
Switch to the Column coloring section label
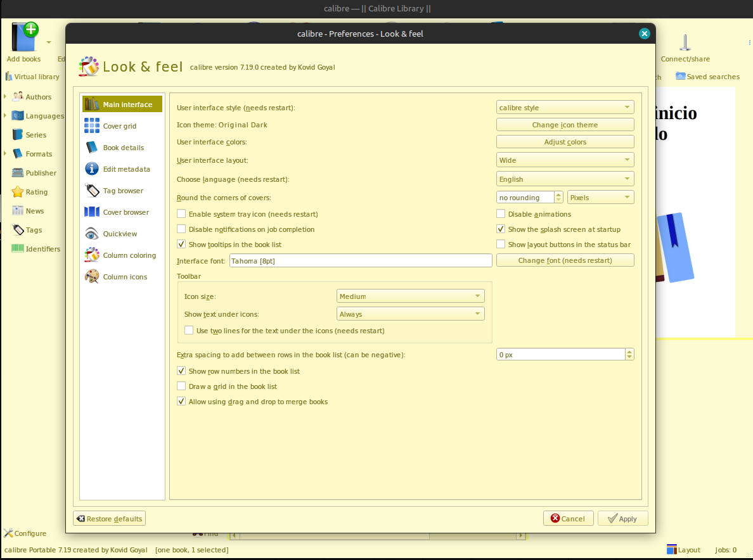[x=129, y=255]
